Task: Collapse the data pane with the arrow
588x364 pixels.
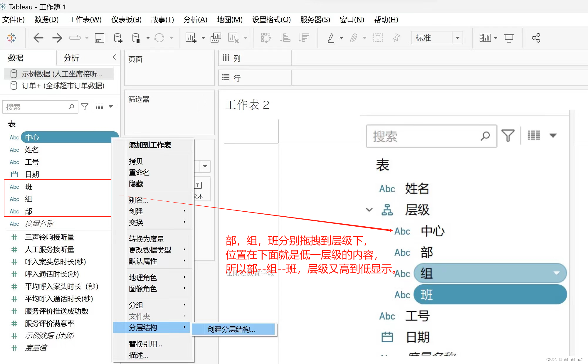Action: pos(114,57)
